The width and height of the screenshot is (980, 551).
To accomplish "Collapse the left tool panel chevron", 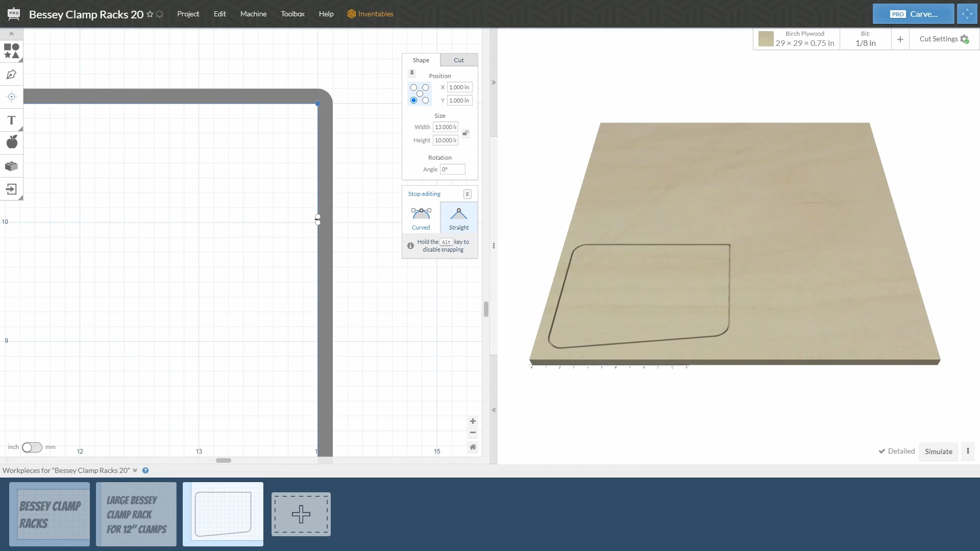I will click(x=11, y=34).
